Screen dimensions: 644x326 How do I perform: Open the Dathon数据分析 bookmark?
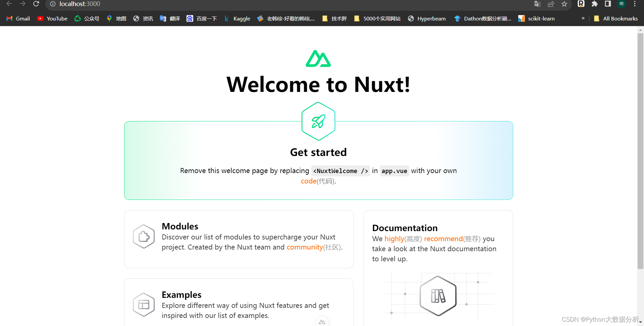(x=483, y=18)
